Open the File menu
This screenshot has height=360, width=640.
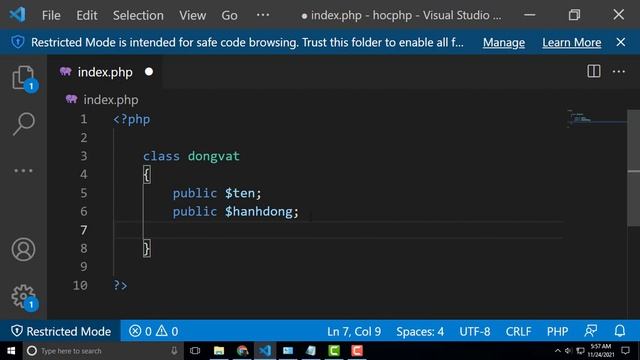coord(51,16)
